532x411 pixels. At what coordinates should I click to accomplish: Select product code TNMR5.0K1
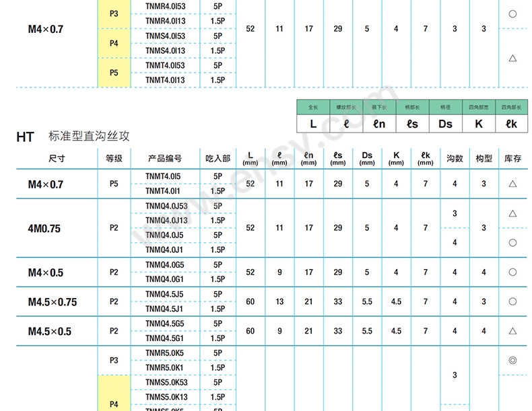(164, 368)
